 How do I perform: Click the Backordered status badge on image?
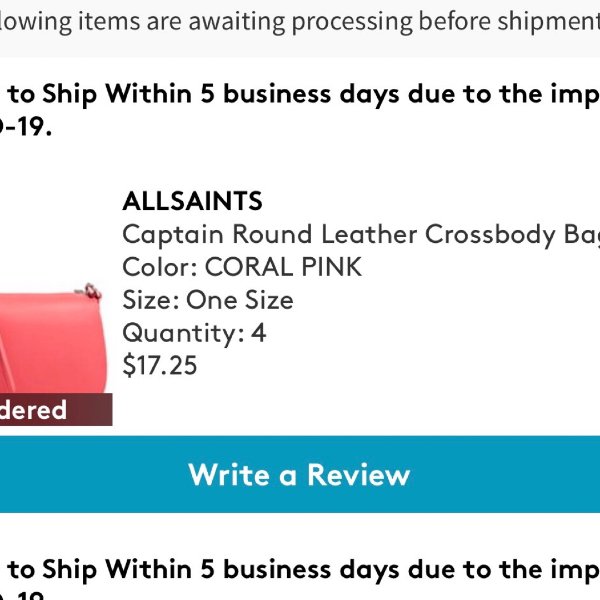(56, 409)
